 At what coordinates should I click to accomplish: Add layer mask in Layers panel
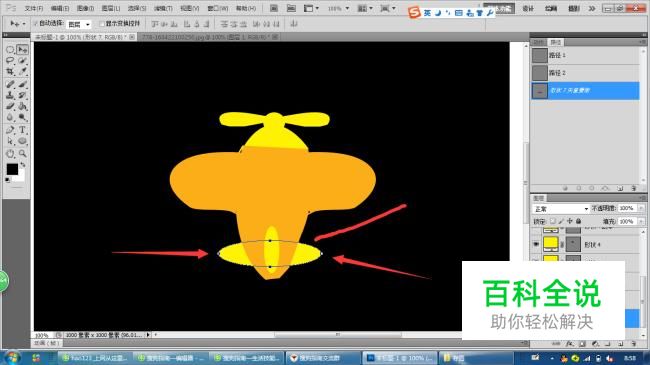tap(582, 344)
